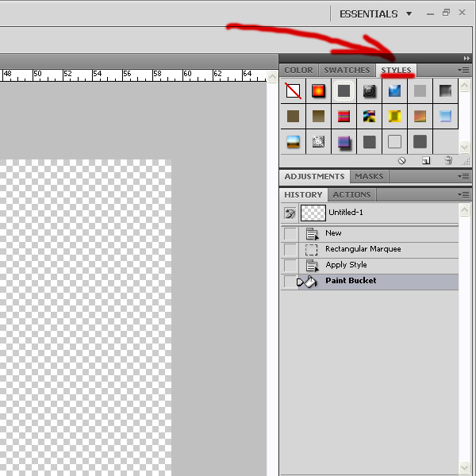Revert to the New history state

(x=370, y=234)
